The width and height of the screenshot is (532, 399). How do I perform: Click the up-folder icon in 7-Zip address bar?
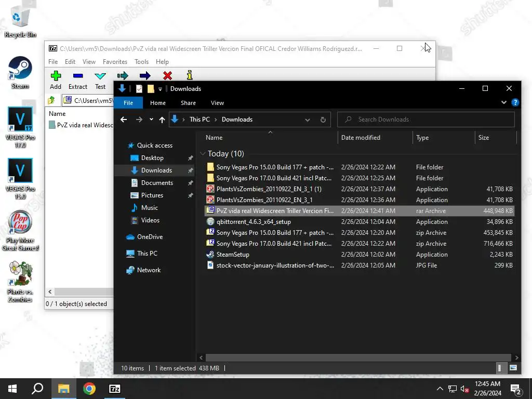click(x=51, y=100)
